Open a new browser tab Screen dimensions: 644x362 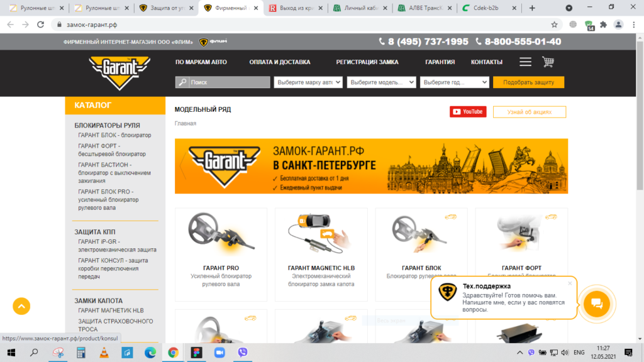532,8
